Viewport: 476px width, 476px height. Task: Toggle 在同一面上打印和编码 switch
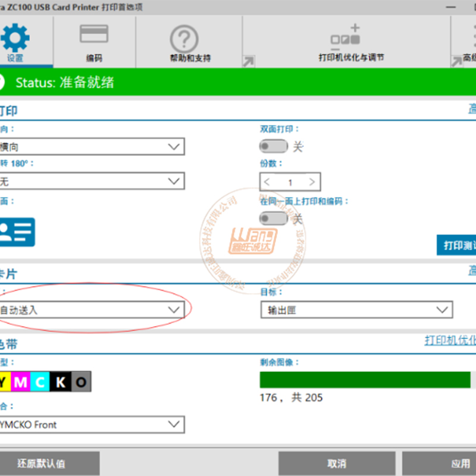point(273,218)
